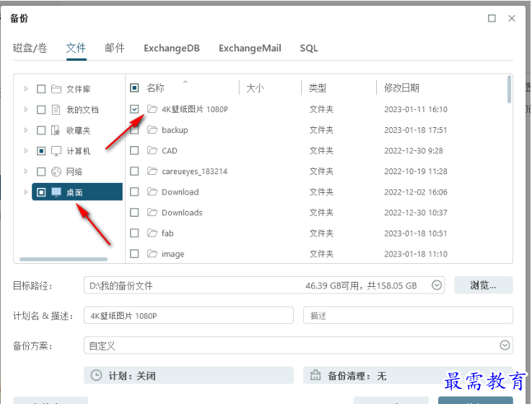Select the careueyes_183214 folder name
This screenshot has height=404, width=532.
pyautogui.click(x=194, y=171)
